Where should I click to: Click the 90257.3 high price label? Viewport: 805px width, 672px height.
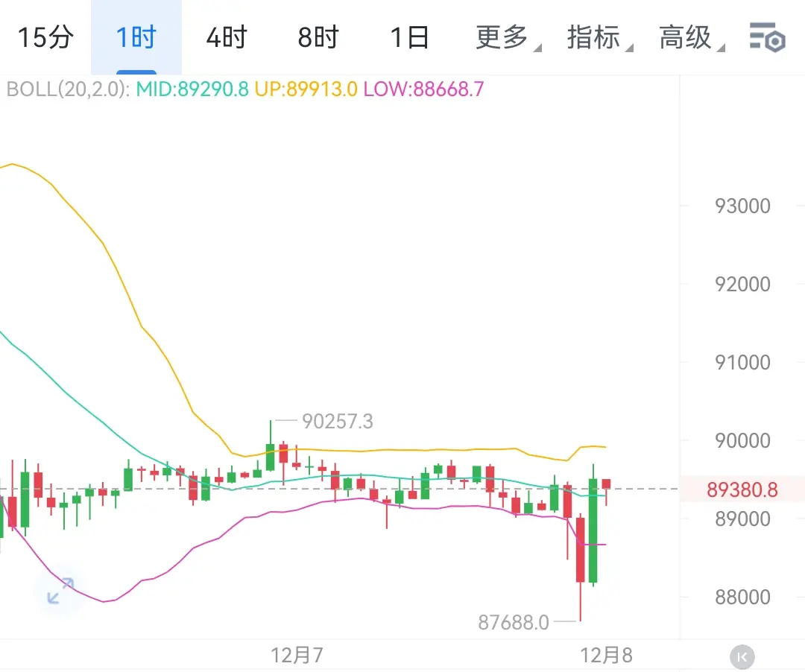(x=338, y=422)
